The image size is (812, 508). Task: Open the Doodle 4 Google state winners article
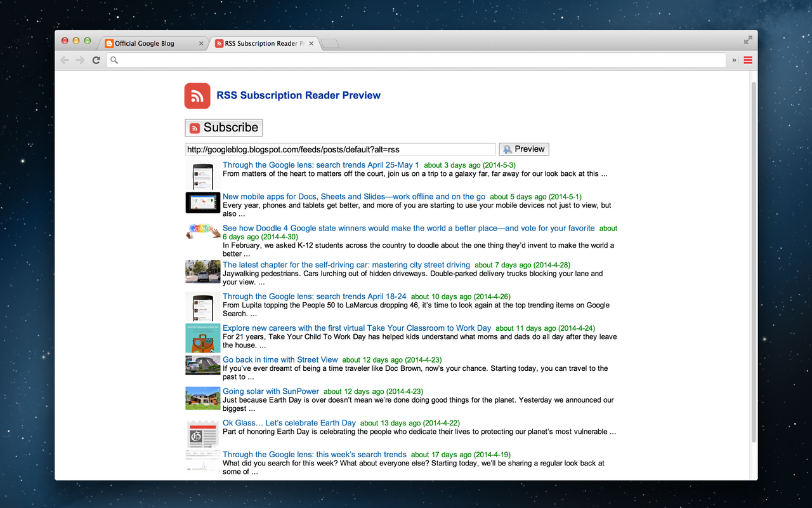[x=409, y=229]
